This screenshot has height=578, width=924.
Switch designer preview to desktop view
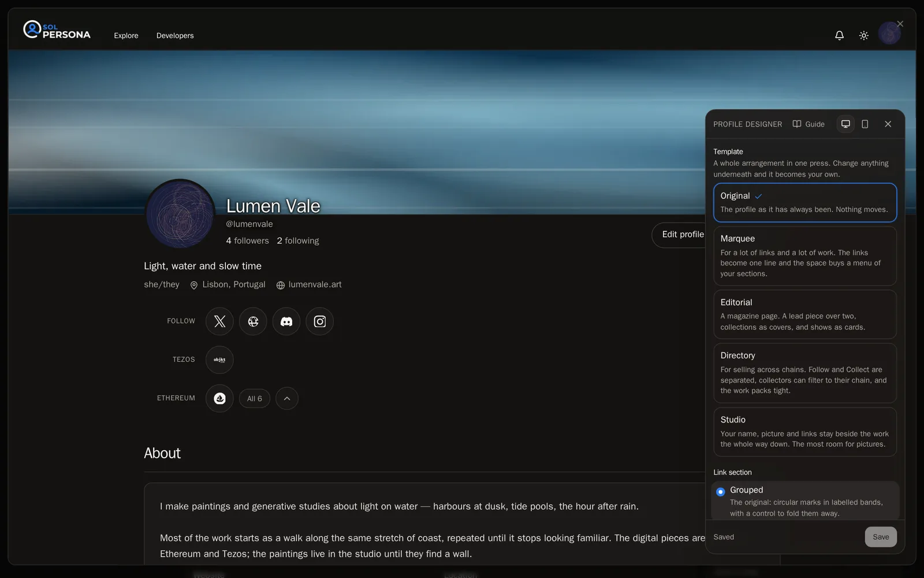click(845, 124)
